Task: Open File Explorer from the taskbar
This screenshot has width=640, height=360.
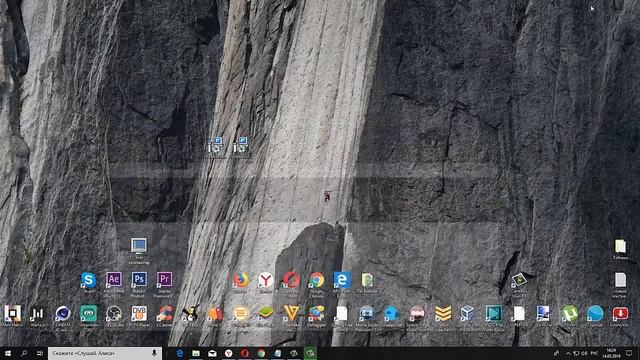Action: coord(196,353)
